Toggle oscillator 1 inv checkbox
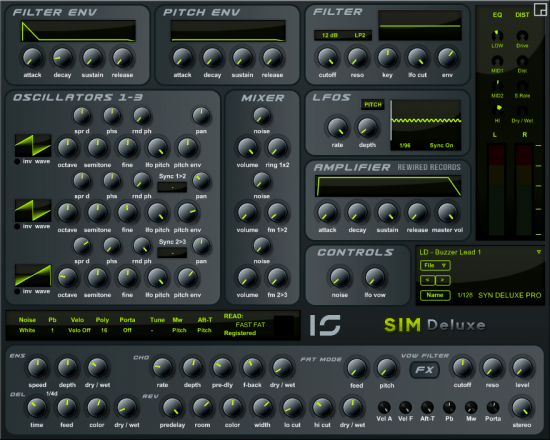Image resolution: width=550 pixels, height=440 pixels. (17, 162)
